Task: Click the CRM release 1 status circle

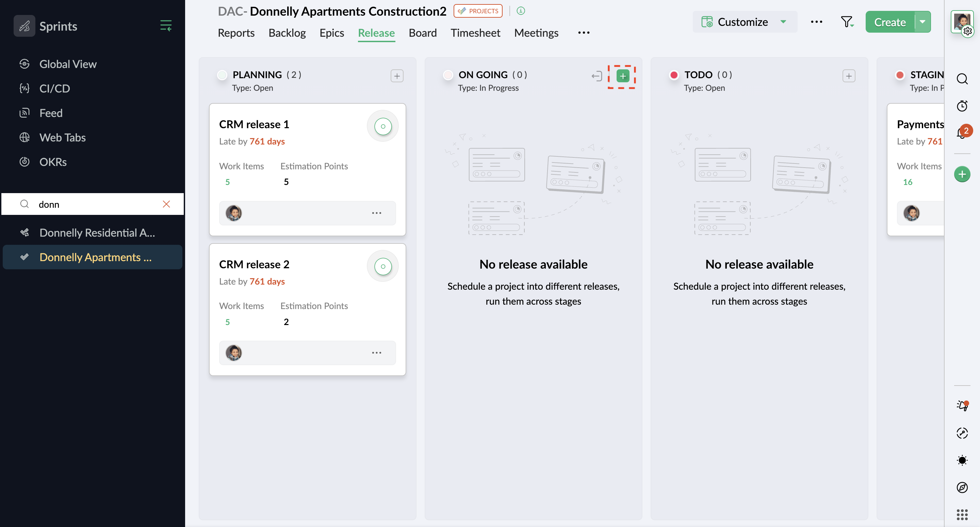Action: tap(383, 126)
